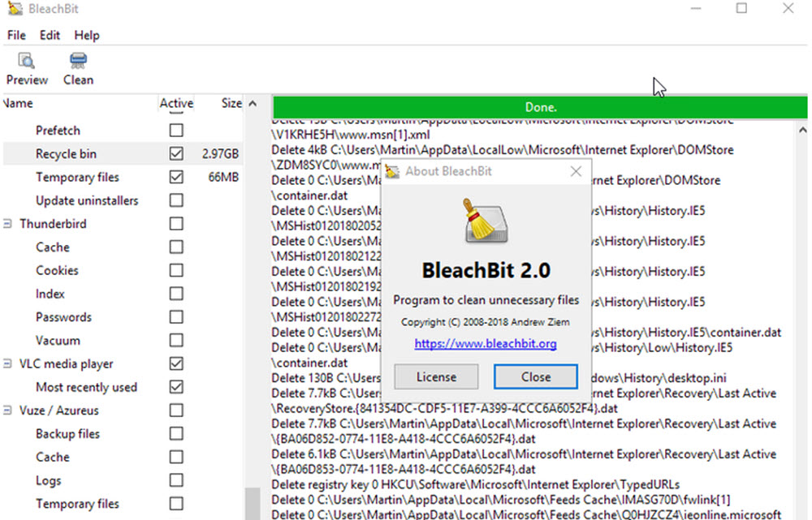The height and width of the screenshot is (520, 812).
Task: Select the VLC media player label
Action: click(x=66, y=363)
